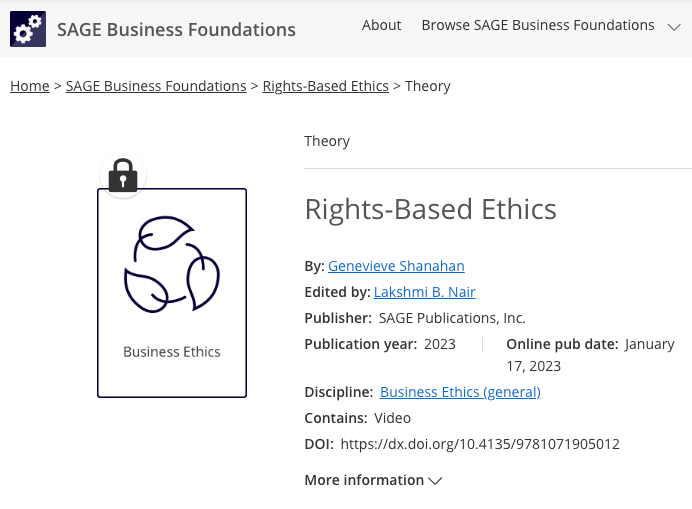Follow the Rights-Based Ethics breadcrumb link
This screenshot has width=692, height=509.
tap(325, 86)
